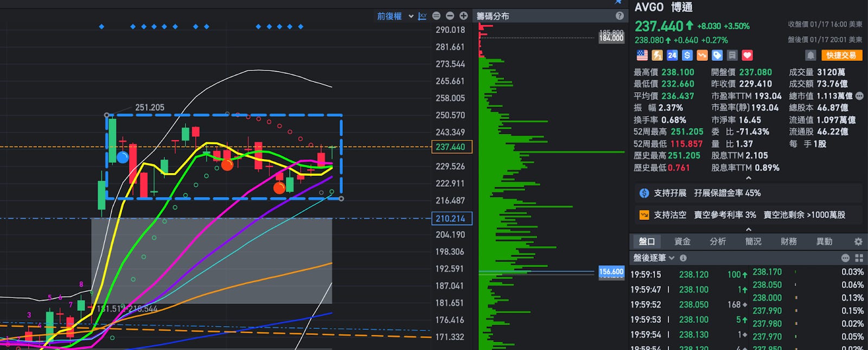The width and height of the screenshot is (868, 350).
Task: Click the red heart favorite icon
Action: coord(748,55)
